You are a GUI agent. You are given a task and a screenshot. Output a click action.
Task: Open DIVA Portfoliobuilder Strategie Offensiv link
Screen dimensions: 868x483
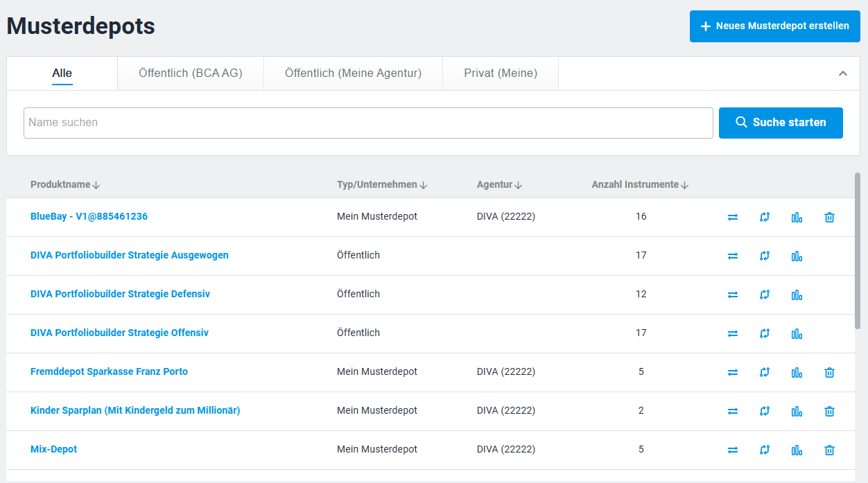[x=119, y=333]
